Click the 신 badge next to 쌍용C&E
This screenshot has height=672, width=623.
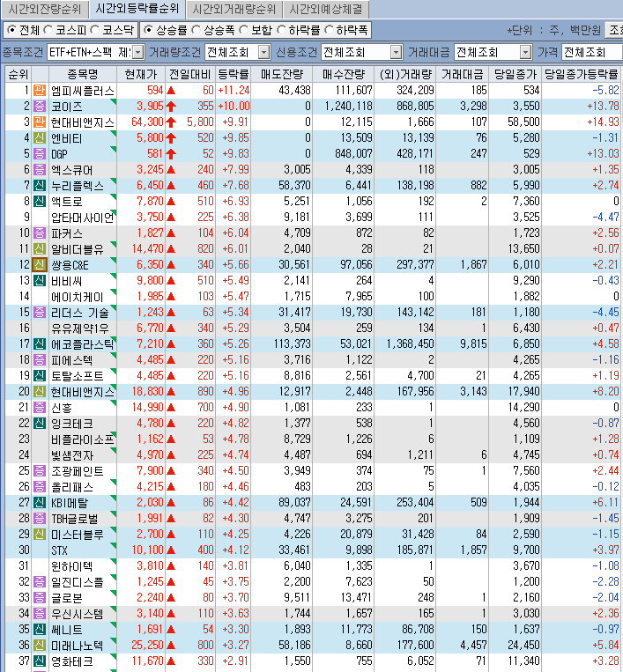[40, 265]
